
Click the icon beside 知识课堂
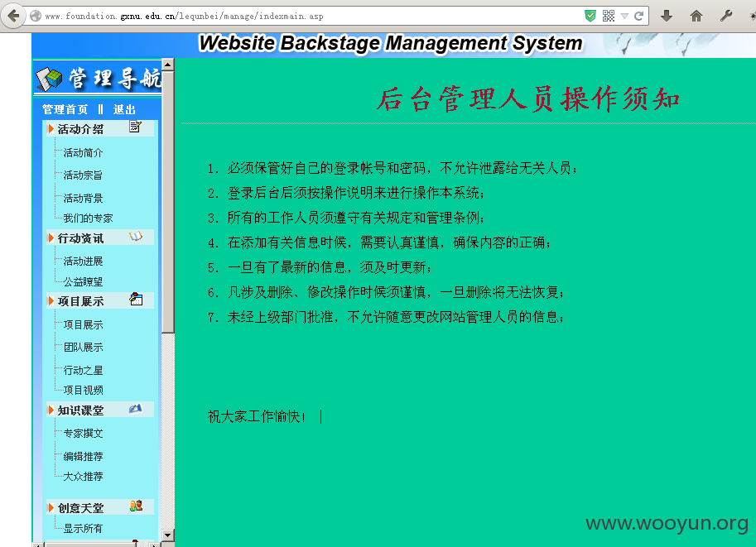coord(136,409)
